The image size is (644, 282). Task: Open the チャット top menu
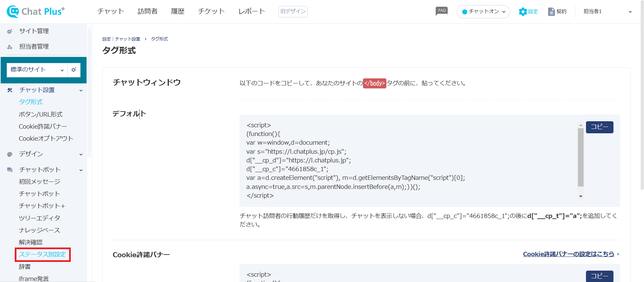click(x=111, y=11)
